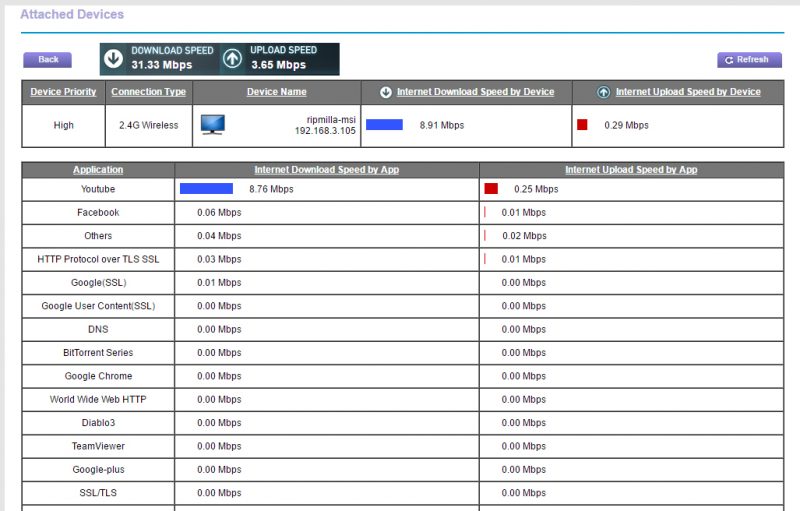Click Facebook's 0.06 Mbps download value
Viewport: 800px width, 511px height.
pos(219,213)
